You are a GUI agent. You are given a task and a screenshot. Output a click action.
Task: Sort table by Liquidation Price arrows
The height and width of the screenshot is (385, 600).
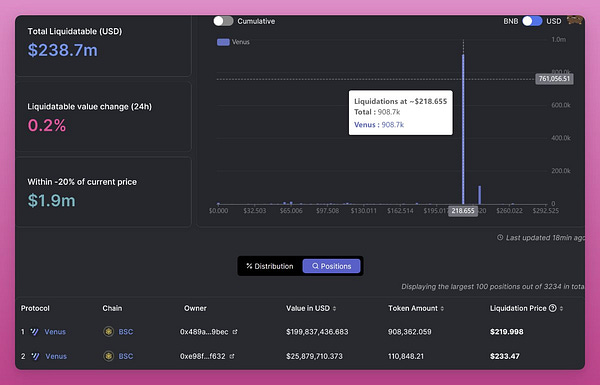561,308
